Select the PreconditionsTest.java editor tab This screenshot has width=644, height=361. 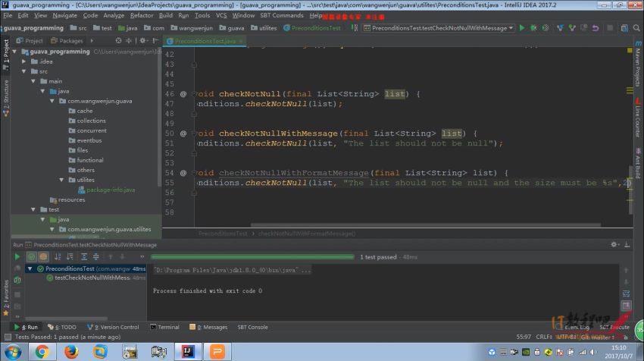tap(205, 41)
